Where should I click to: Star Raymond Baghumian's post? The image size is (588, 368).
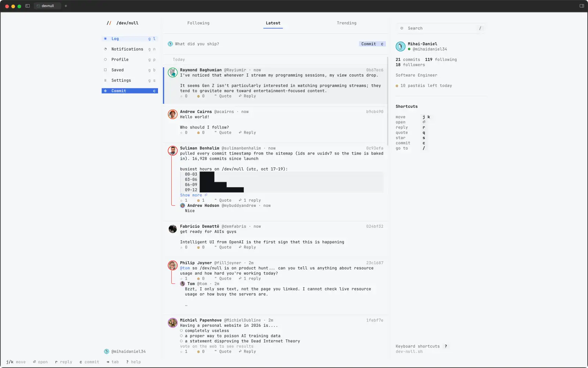[184, 96]
